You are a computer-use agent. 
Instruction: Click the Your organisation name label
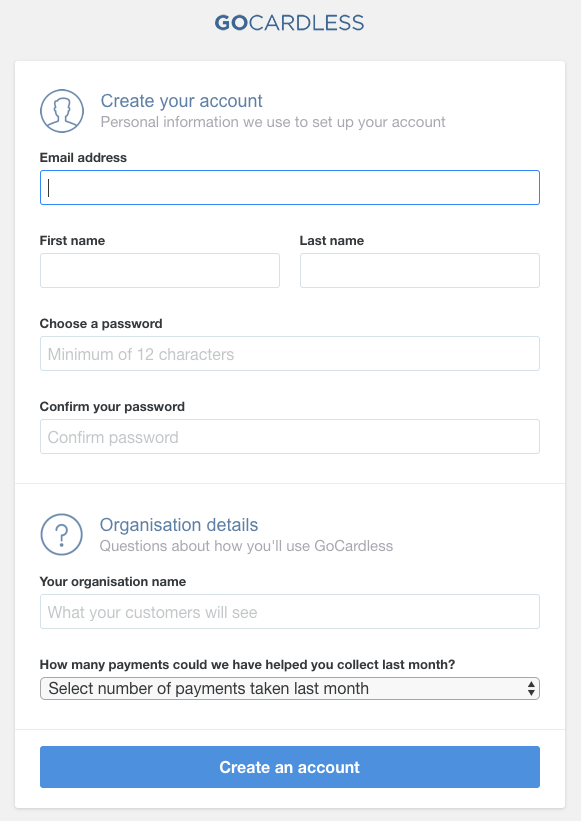pos(113,582)
